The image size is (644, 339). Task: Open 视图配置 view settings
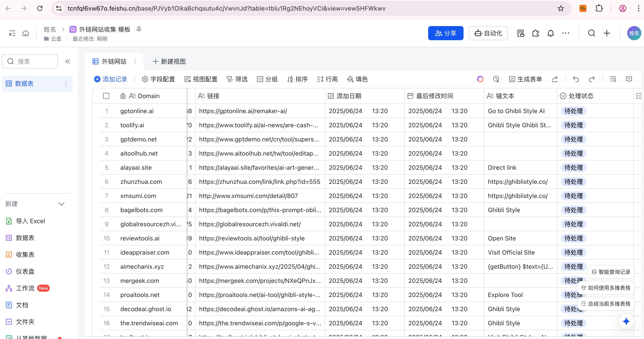pos(201,79)
